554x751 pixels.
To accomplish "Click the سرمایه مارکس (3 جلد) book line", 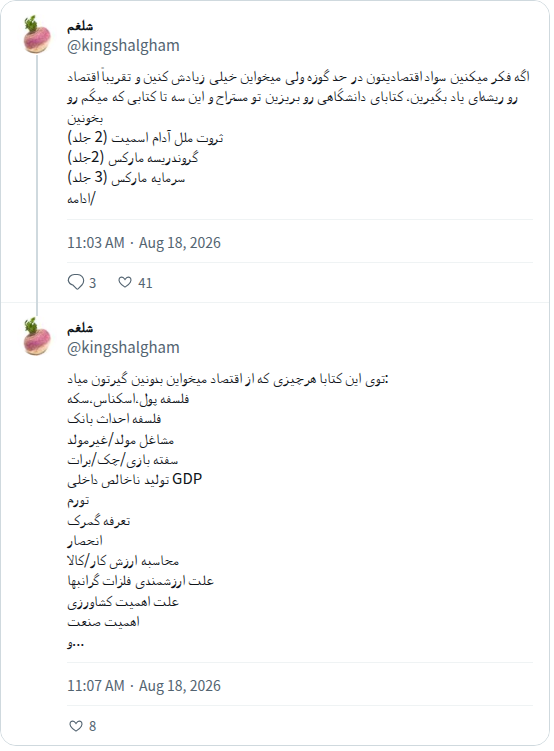I will 126,179.
